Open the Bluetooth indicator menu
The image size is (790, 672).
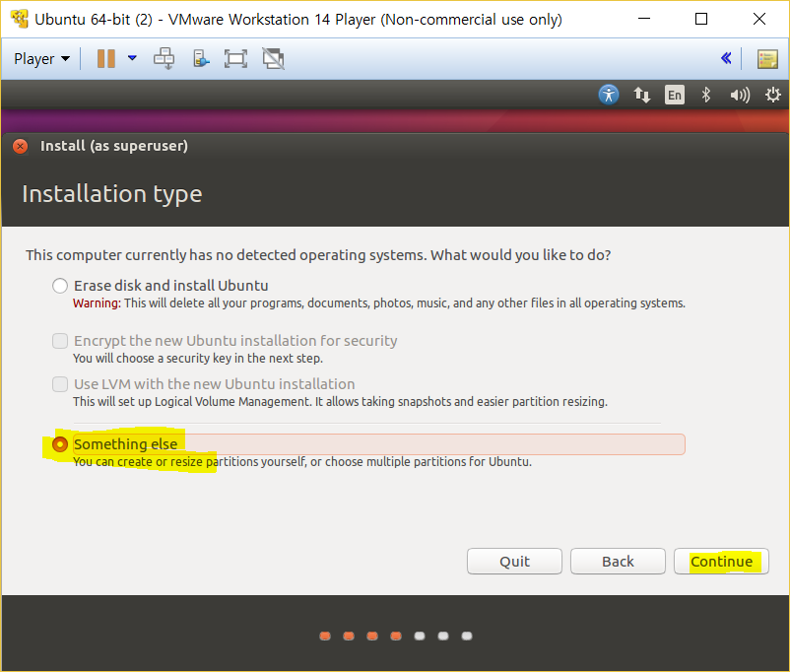coord(705,95)
